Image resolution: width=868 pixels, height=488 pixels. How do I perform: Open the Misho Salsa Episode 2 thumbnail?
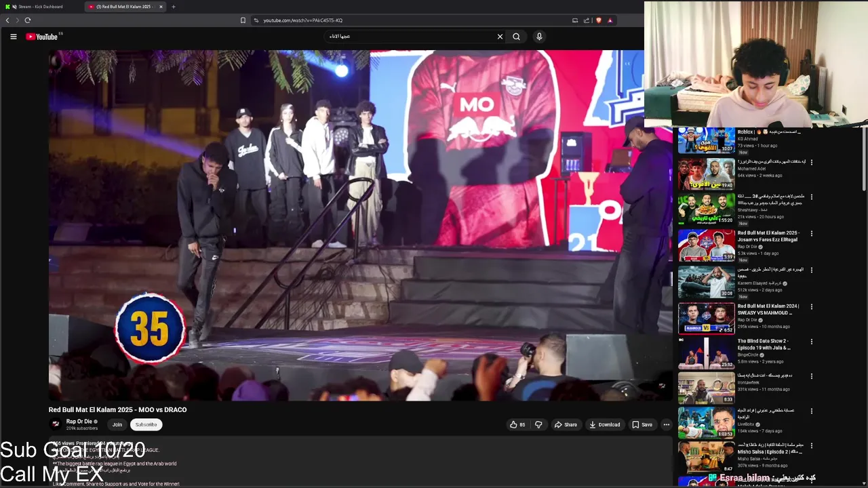pos(706,457)
